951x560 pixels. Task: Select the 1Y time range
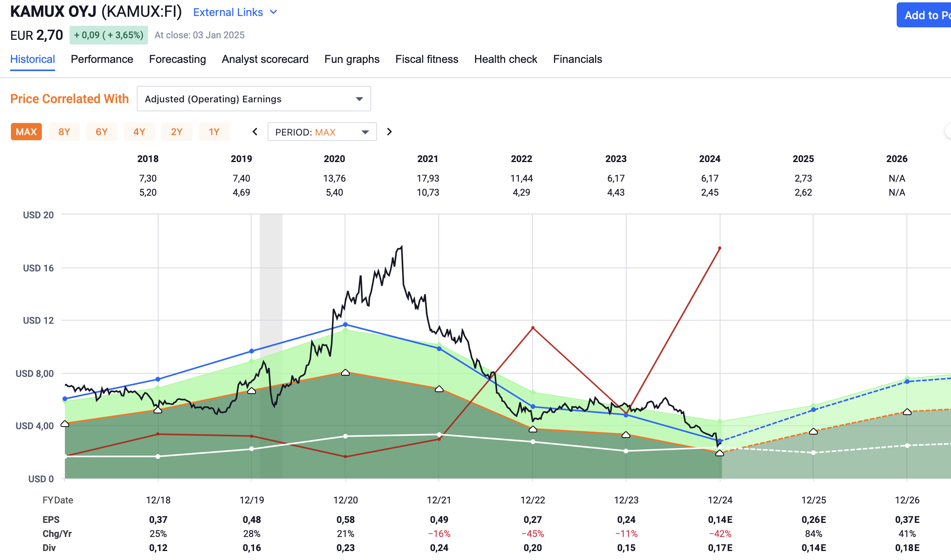(x=214, y=132)
